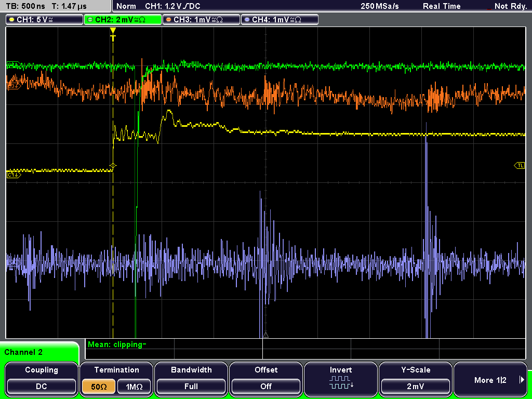Click the reference triangle at the grid bottom
This screenshot has width=532, height=399.
tap(265, 335)
